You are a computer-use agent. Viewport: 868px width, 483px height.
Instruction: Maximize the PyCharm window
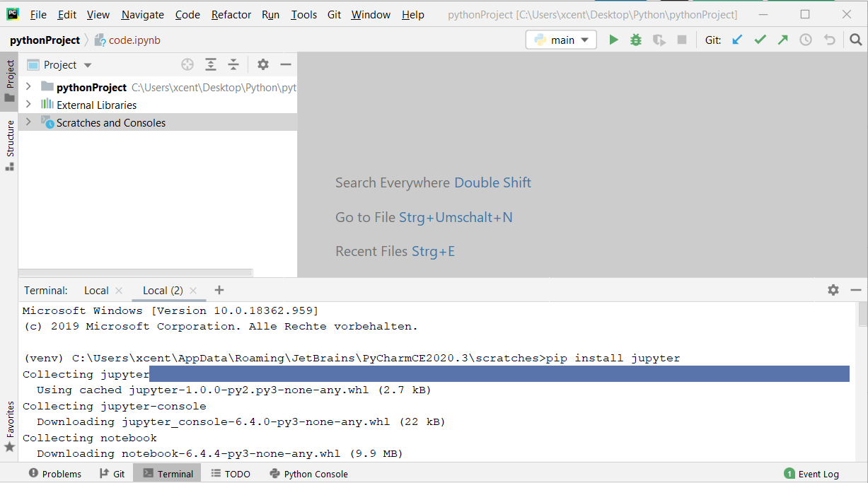pos(805,14)
